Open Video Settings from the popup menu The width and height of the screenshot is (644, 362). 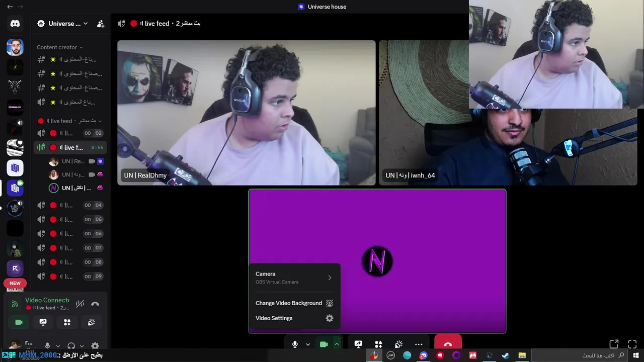[x=294, y=318]
